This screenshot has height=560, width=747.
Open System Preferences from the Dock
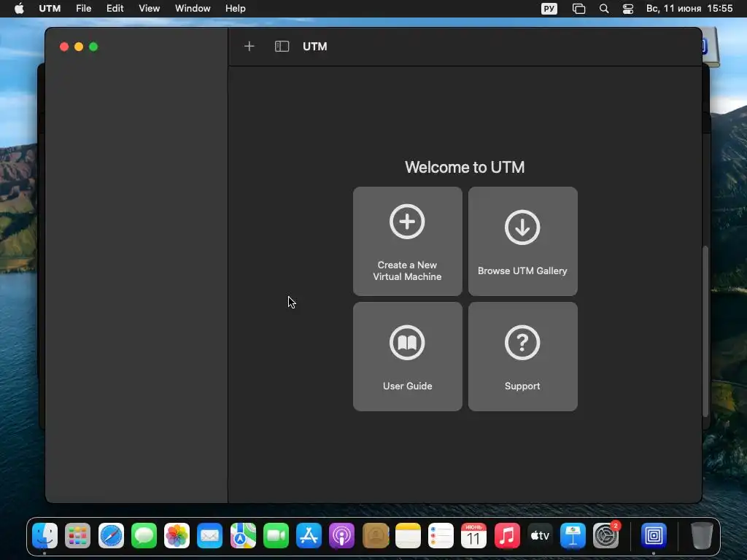(606, 535)
